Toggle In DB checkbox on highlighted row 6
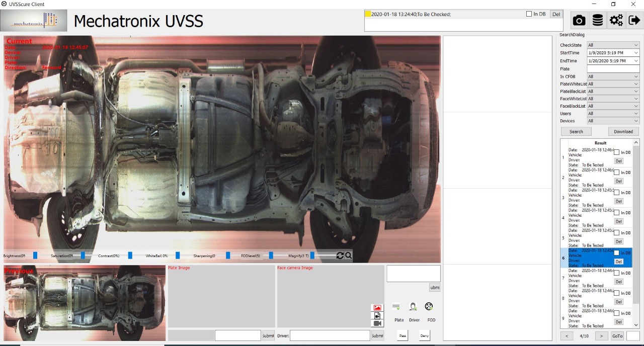Screen dimensions: 644x346 (616, 253)
